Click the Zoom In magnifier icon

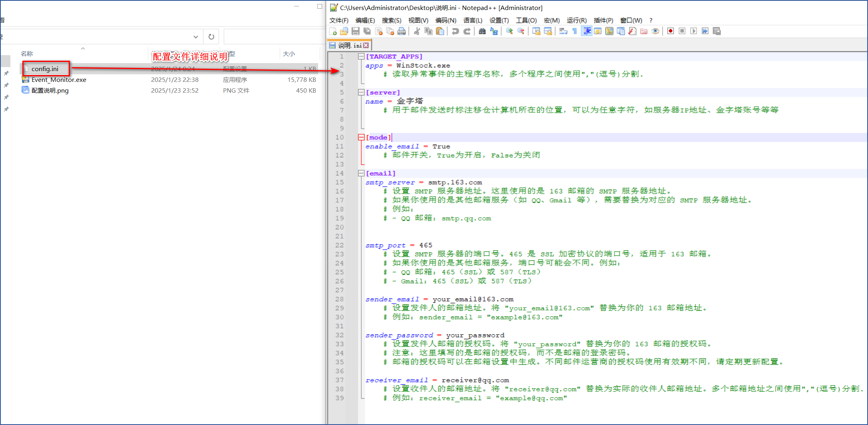509,31
